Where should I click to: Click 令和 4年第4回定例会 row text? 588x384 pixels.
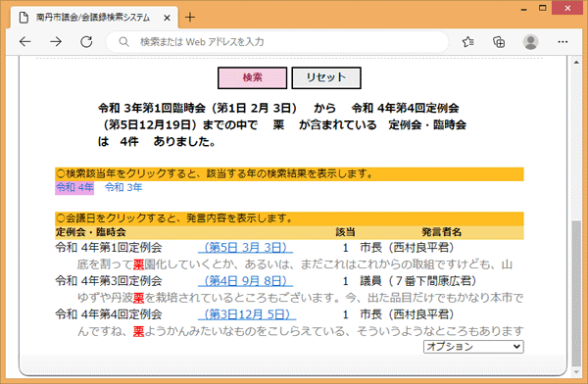coord(109,314)
